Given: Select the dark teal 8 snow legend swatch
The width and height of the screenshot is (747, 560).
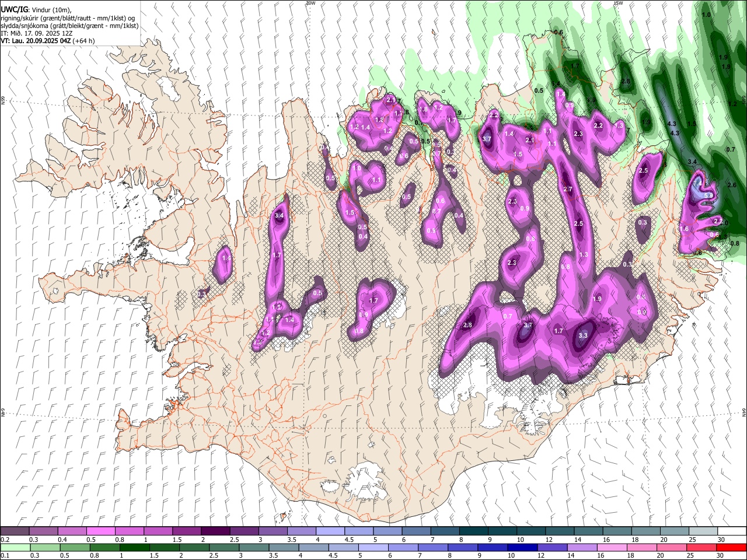Looking at the screenshot, I should (473, 531).
